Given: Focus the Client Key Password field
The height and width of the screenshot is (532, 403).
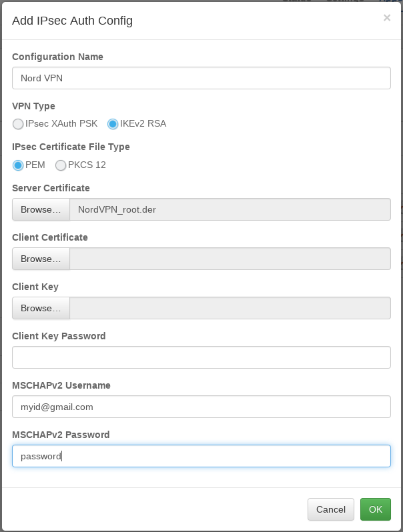Looking at the screenshot, I should point(201,357).
